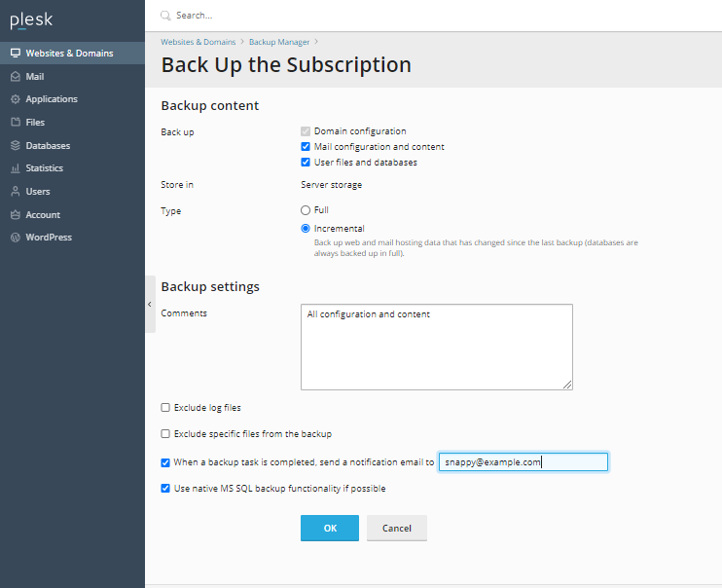
Task: Click the Statistics bar chart icon
Action: pos(16,168)
